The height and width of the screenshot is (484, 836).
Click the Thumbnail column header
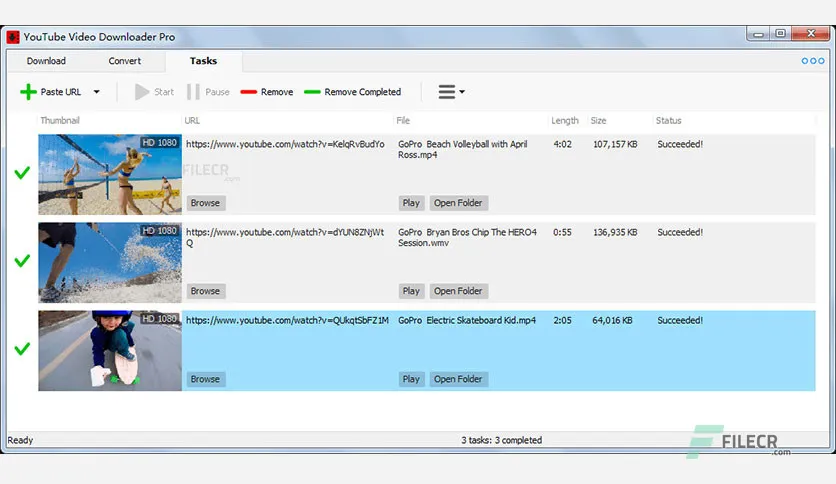60,120
